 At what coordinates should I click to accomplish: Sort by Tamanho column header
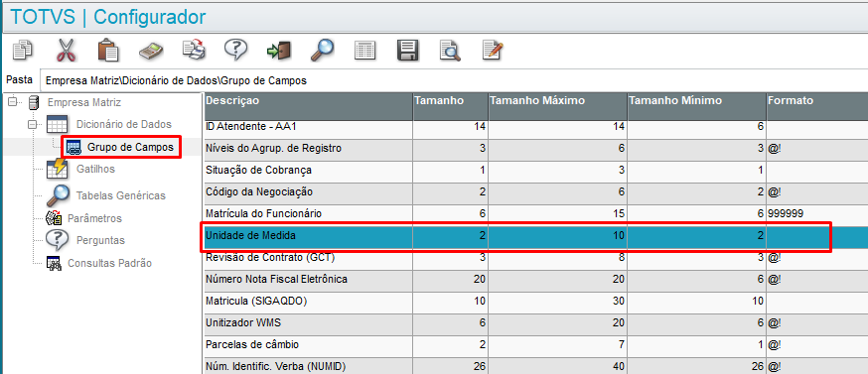(x=451, y=106)
